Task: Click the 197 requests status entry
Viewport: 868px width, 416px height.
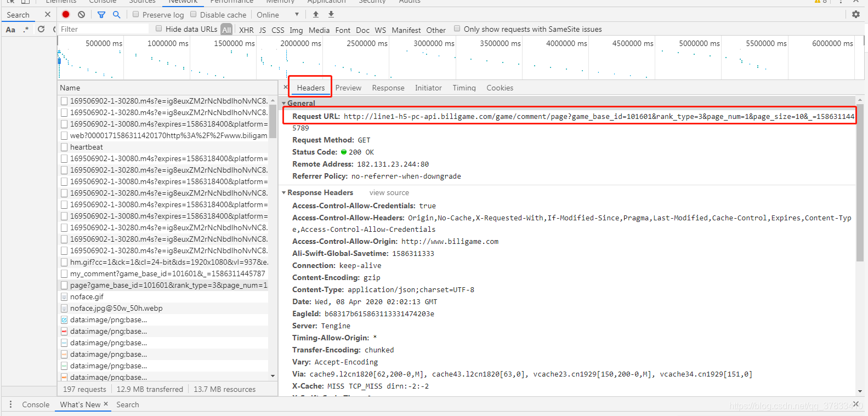Action: pos(84,389)
